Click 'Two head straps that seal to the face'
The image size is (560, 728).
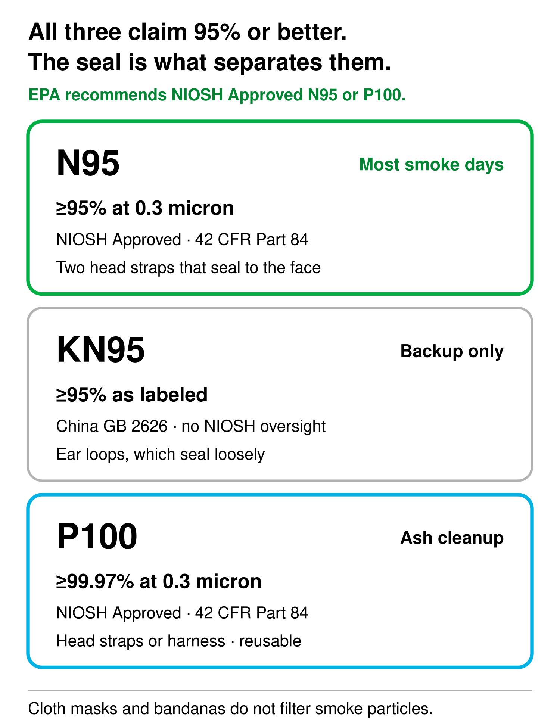coord(189,268)
